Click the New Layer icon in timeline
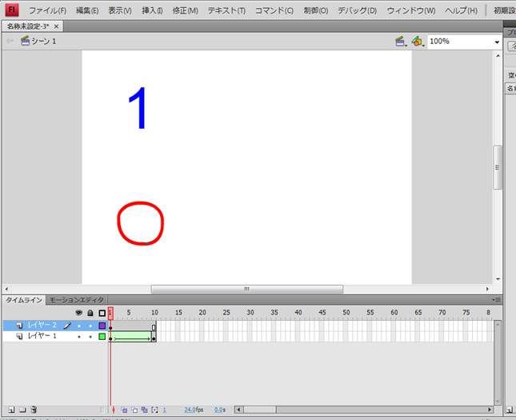The height and width of the screenshot is (420, 516). (10, 410)
